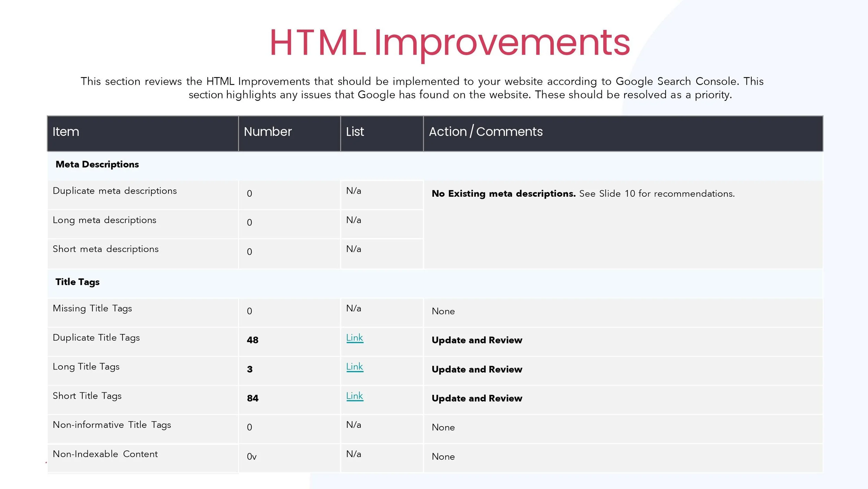Open the Long Title Tags link

[x=354, y=366]
